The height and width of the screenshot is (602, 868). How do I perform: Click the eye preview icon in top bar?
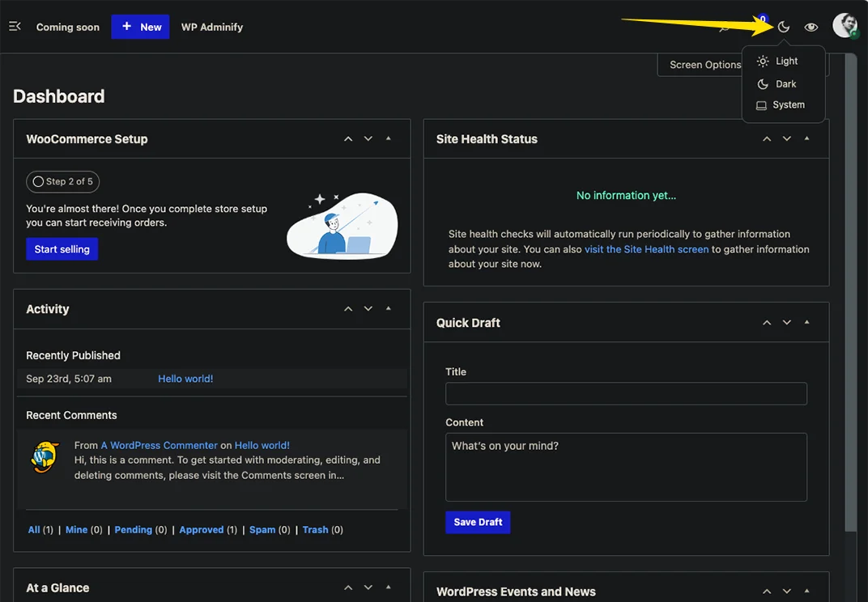coord(811,28)
